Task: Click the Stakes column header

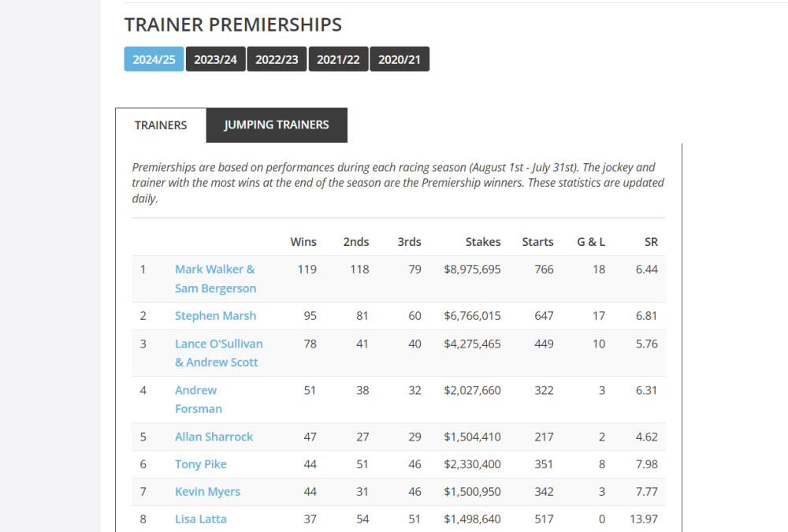Action: (483, 242)
